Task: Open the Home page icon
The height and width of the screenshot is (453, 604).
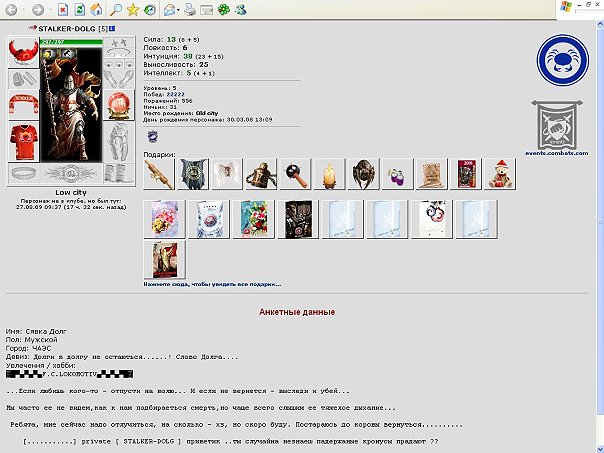Action: coord(96,10)
